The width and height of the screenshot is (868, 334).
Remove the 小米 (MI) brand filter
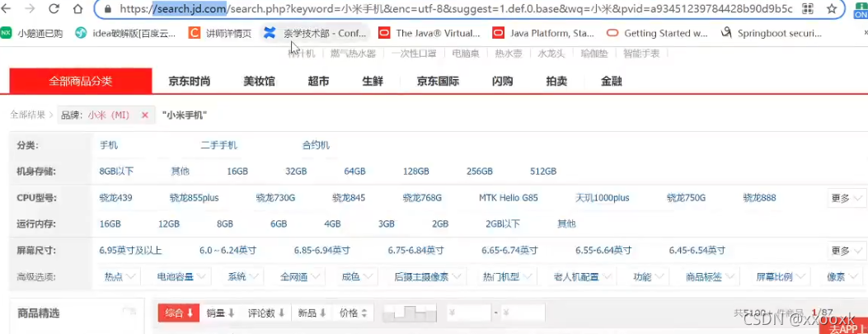(145, 115)
